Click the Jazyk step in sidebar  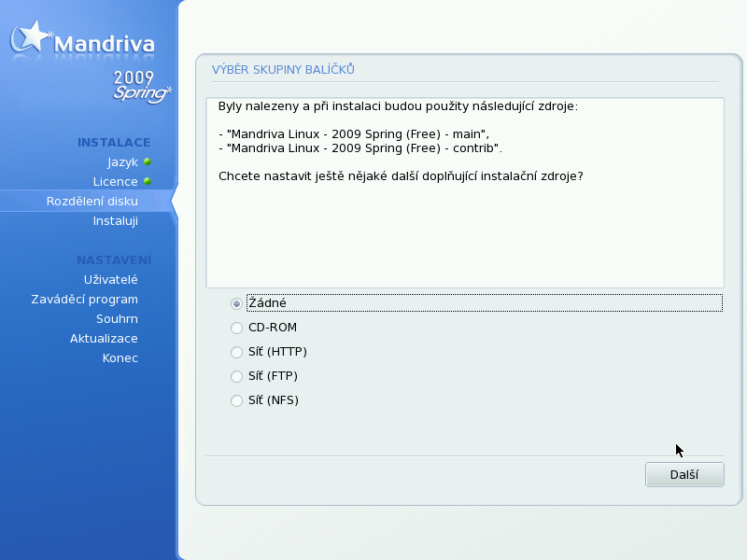(x=122, y=162)
